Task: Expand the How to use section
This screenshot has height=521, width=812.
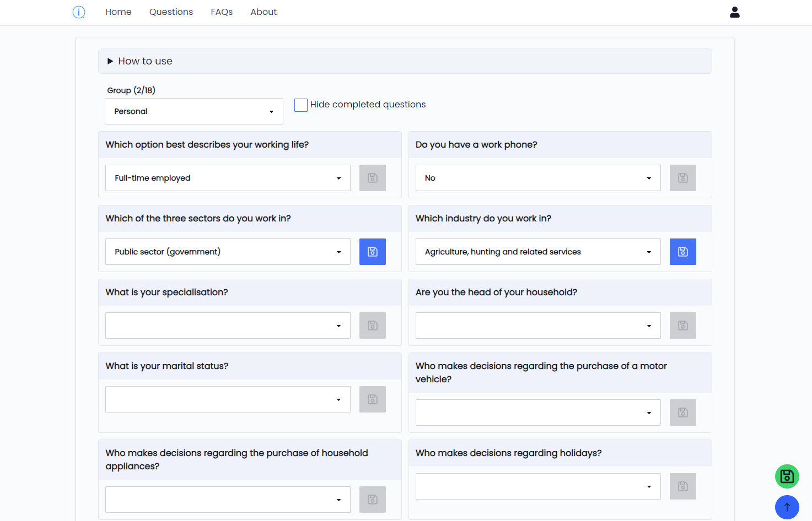Action: [x=405, y=61]
